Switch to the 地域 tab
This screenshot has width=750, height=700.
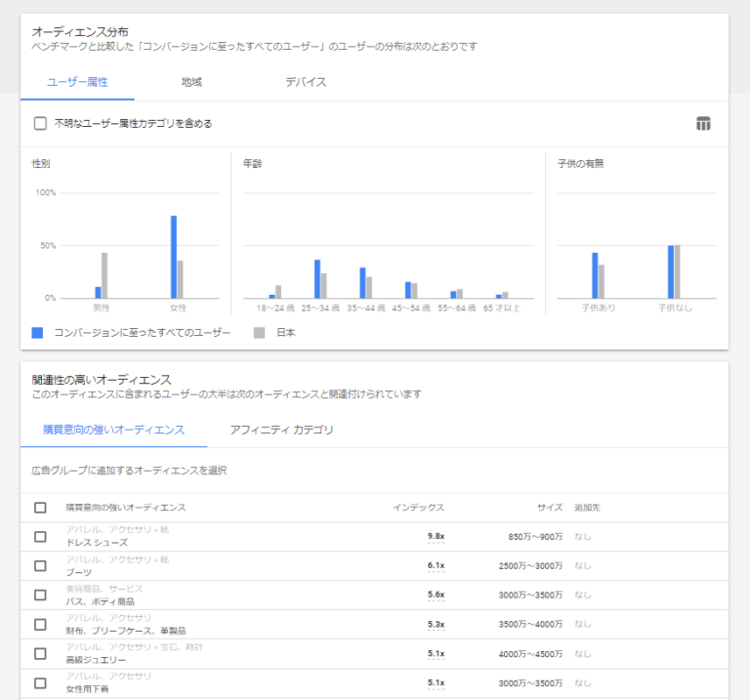[191, 82]
